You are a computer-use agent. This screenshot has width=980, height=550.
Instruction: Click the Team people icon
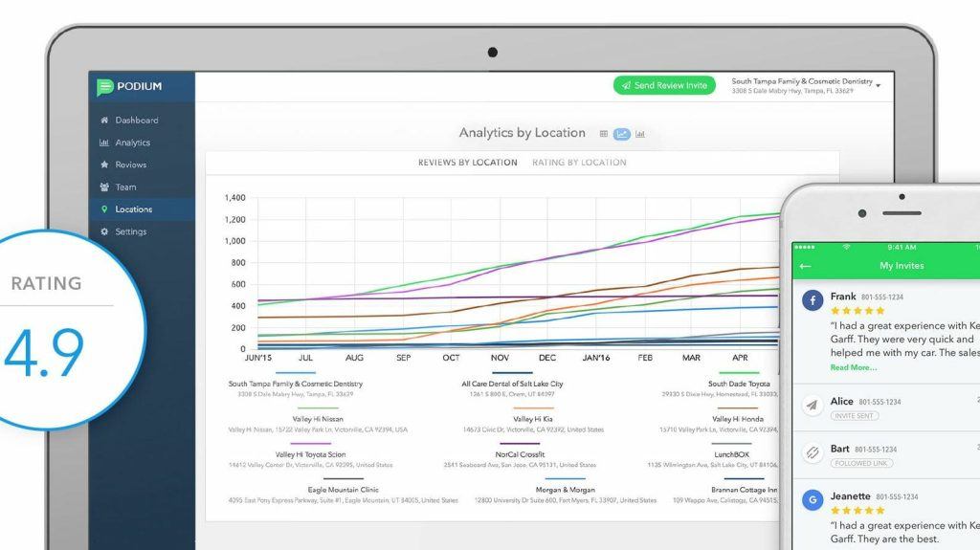[104, 187]
